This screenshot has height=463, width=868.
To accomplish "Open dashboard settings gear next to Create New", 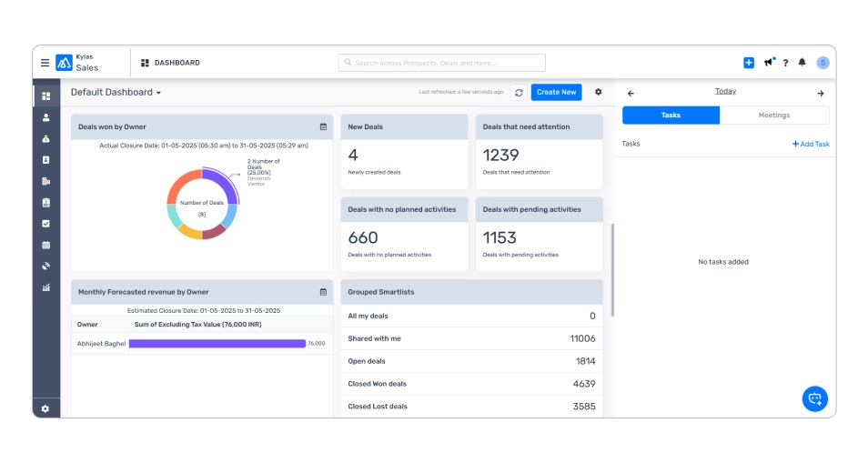I will tap(599, 92).
